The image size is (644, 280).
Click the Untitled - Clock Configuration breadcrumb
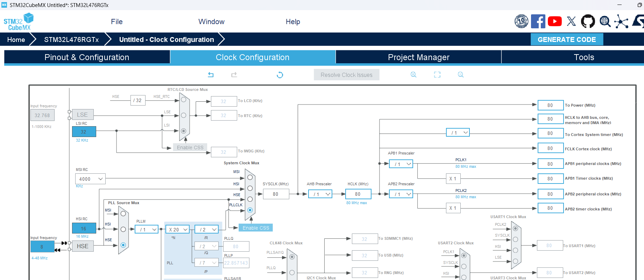[x=167, y=40]
